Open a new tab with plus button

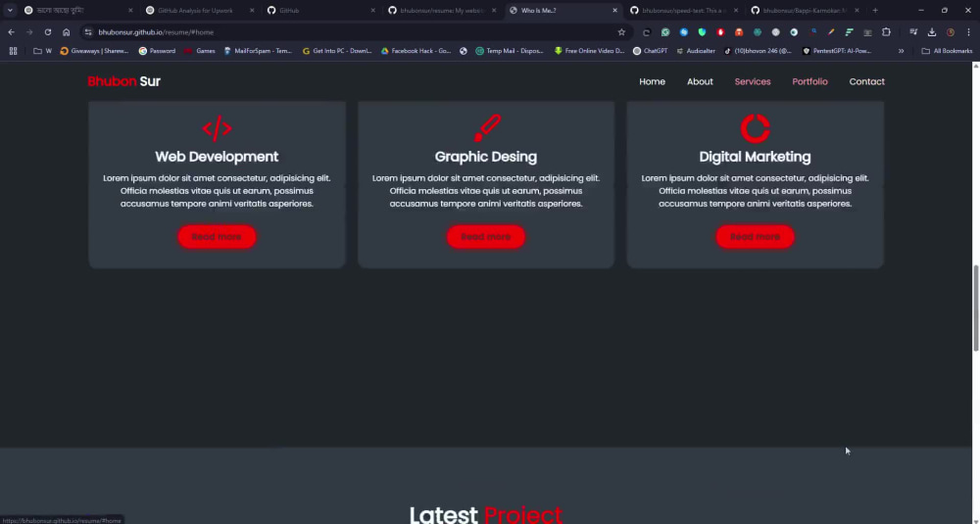(875, 10)
